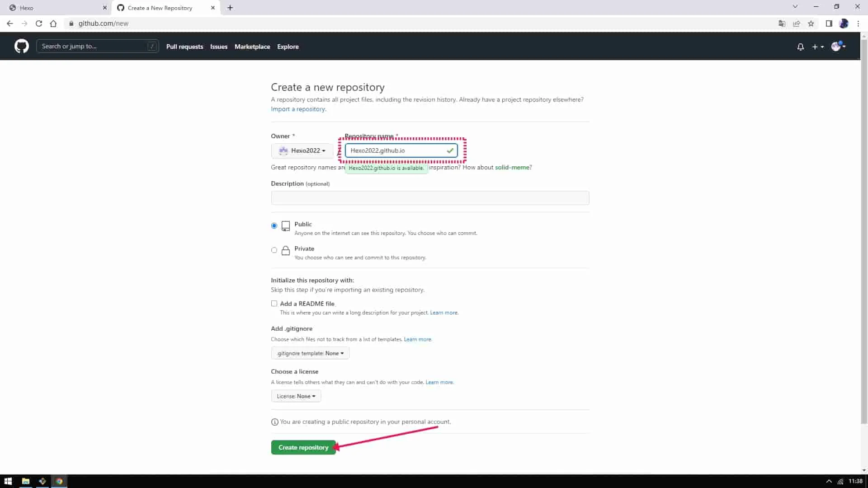The height and width of the screenshot is (488, 868).
Task: Select the Private visibility radio button
Action: (x=274, y=250)
